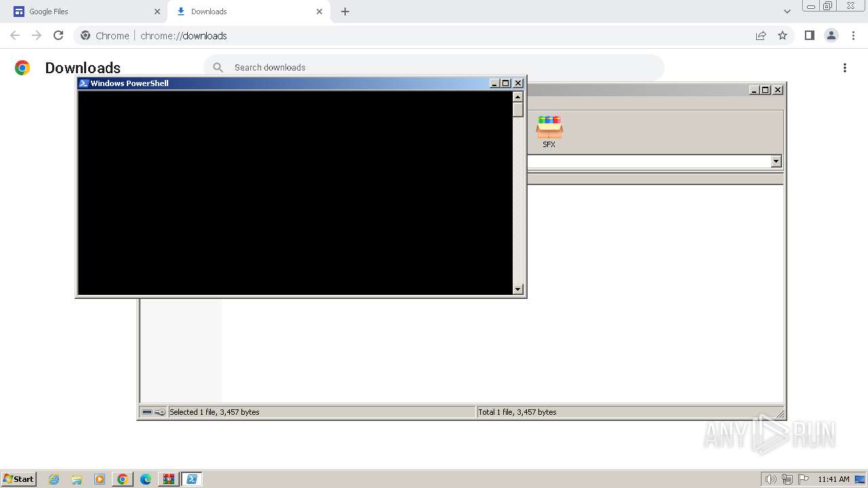Maximize the Windows PowerShell window

(505, 83)
